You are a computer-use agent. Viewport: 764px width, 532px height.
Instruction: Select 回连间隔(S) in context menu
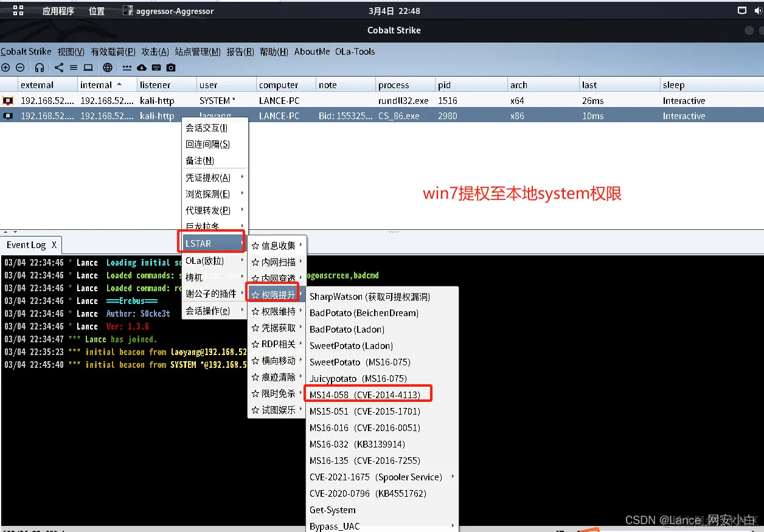pos(215,144)
